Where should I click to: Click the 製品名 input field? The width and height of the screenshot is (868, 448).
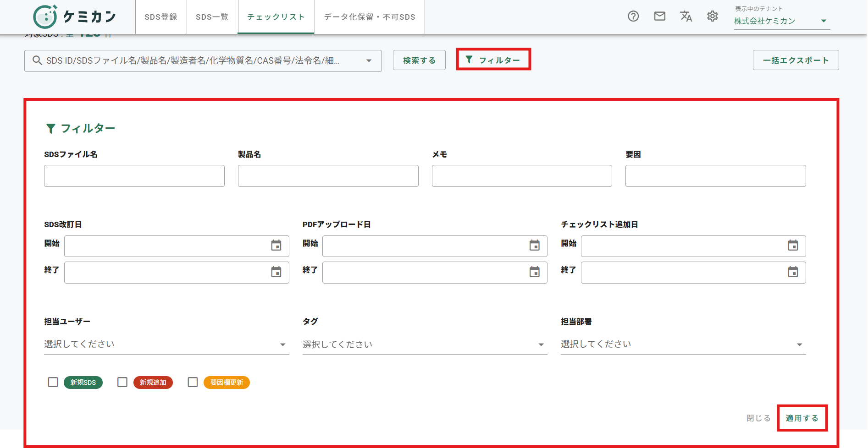(x=328, y=176)
